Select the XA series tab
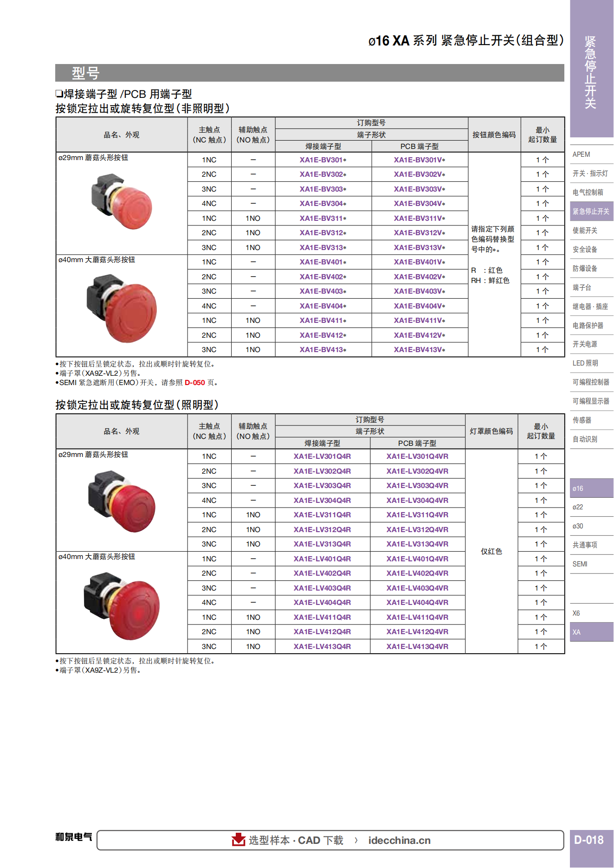Image resolution: width=614 pixels, height=868 pixels. tap(592, 632)
